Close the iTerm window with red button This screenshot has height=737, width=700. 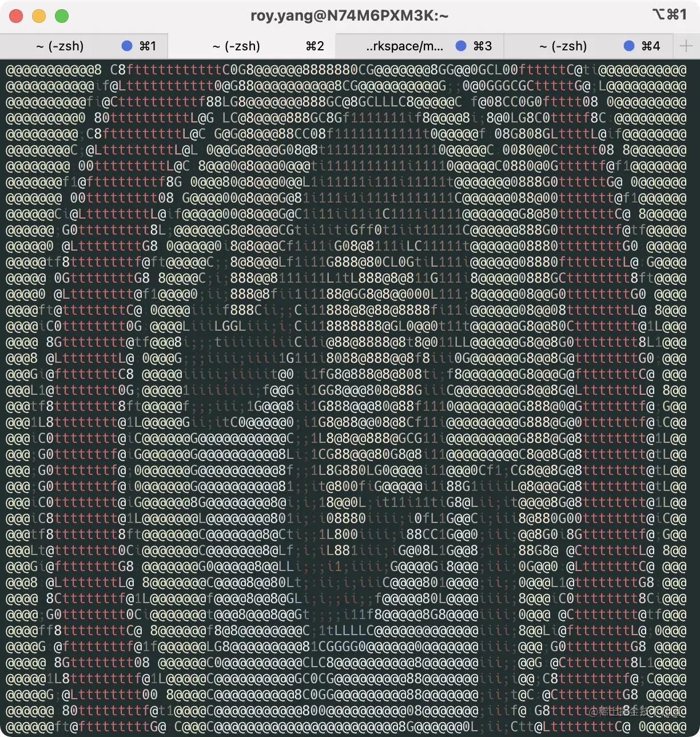click(16, 16)
